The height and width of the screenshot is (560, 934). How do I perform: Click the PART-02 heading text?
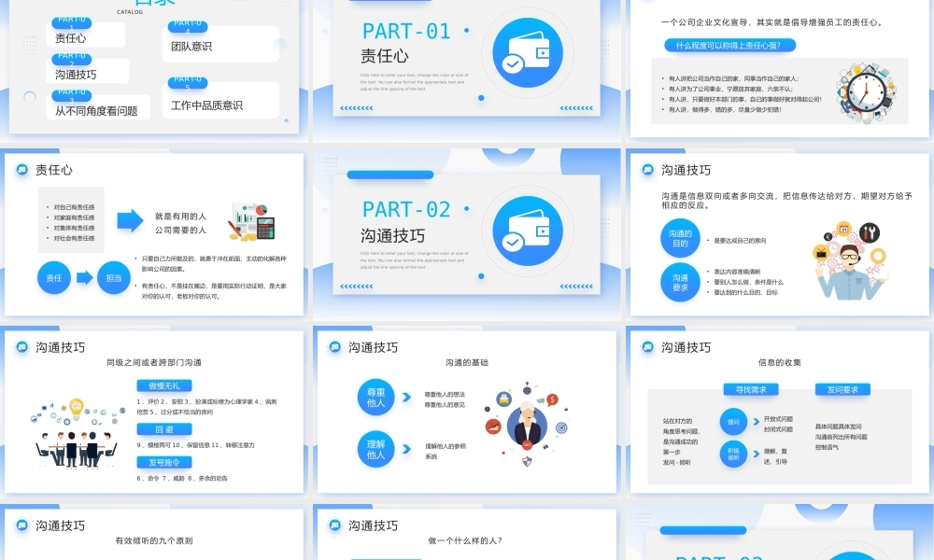tap(406, 209)
